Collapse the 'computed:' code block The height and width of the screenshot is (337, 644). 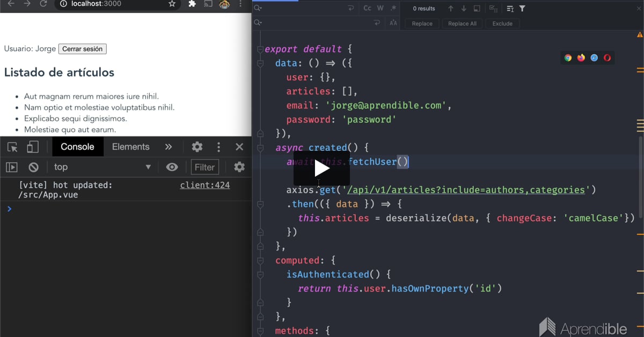pyautogui.click(x=260, y=260)
